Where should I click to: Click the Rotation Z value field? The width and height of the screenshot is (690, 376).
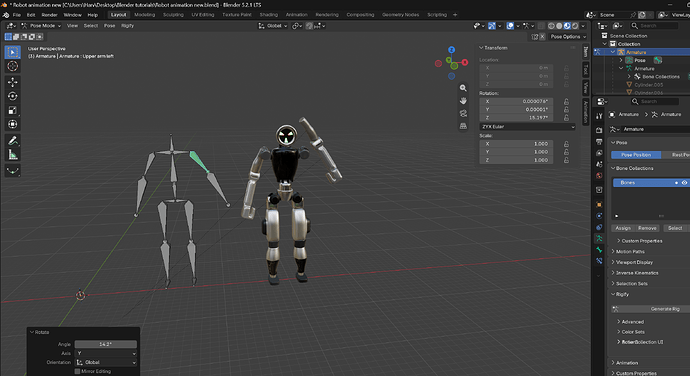tap(516, 118)
